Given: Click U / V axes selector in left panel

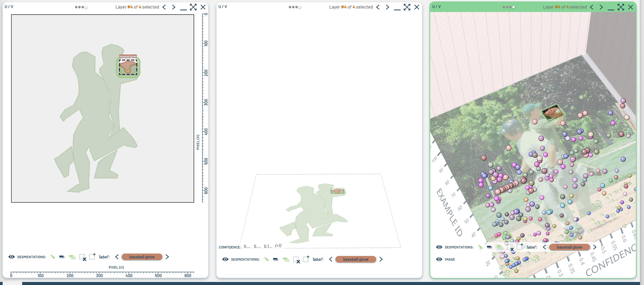Looking at the screenshot, I should [9, 7].
